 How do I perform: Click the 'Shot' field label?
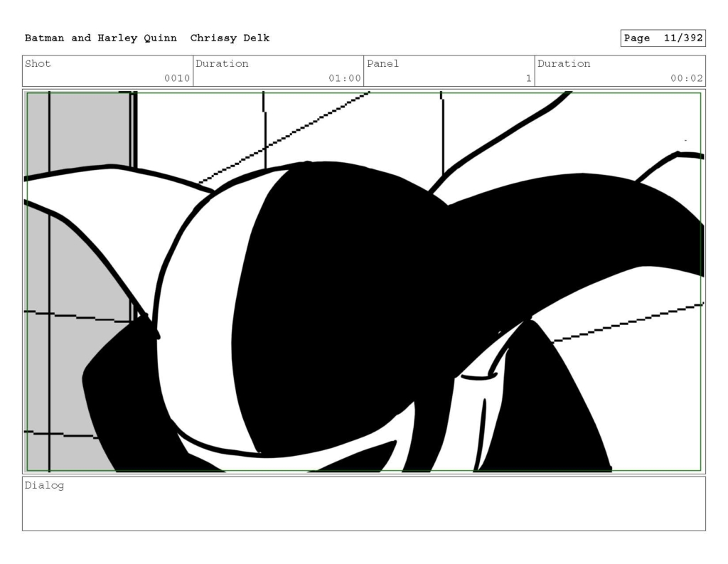tap(38, 63)
